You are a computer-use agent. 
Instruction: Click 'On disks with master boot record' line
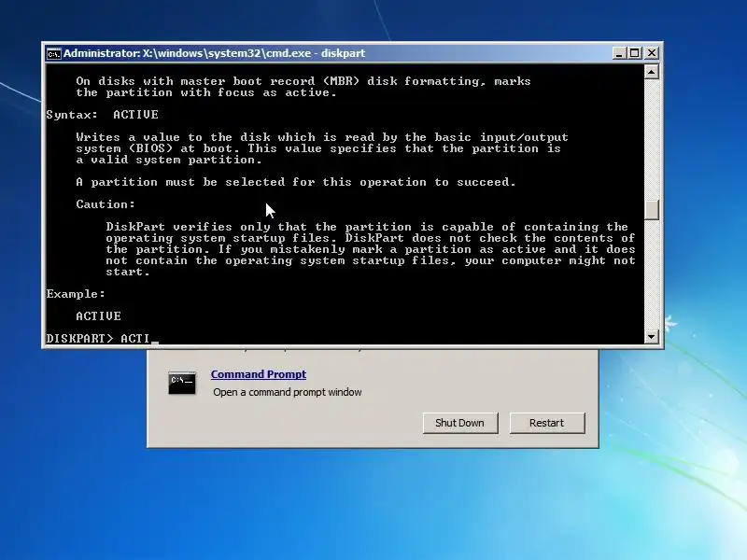coord(303,81)
